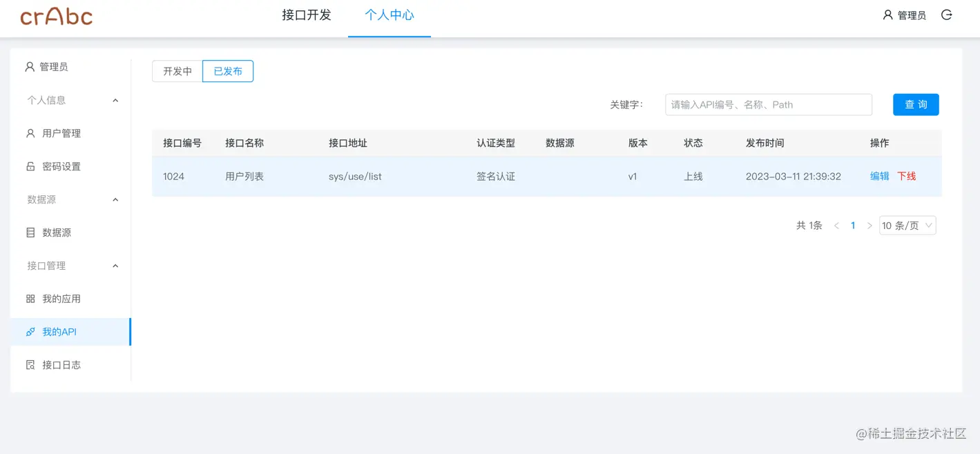Screen dimensions: 980x454
Task: Go to previous page arrow in pagination
Action: click(x=836, y=226)
